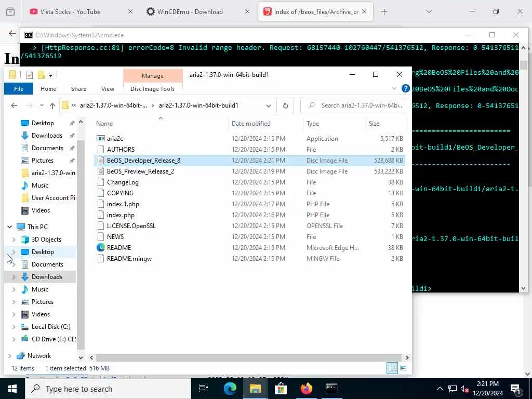The image size is (532, 399).
Task: Open the Windows Start menu
Action: [x=12, y=389]
